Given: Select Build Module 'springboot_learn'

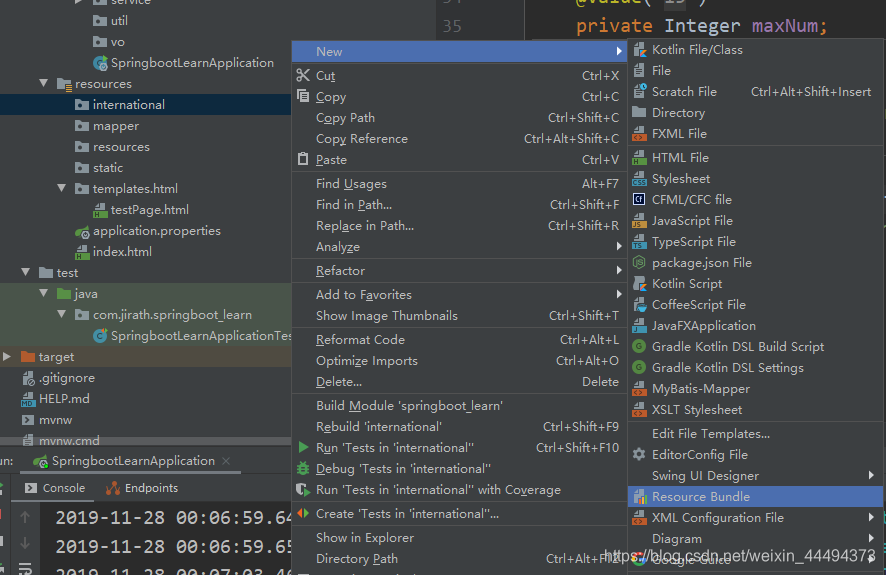Looking at the screenshot, I should click(x=459, y=406).
